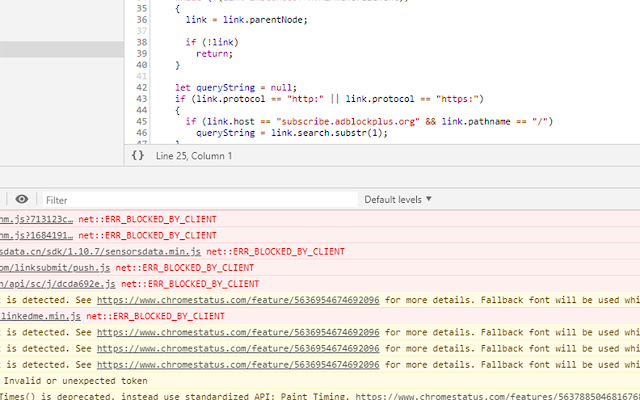Viewport: 640px width, 400px height.
Task: Open the nm.js?713123c source link
Action: pos(36,219)
